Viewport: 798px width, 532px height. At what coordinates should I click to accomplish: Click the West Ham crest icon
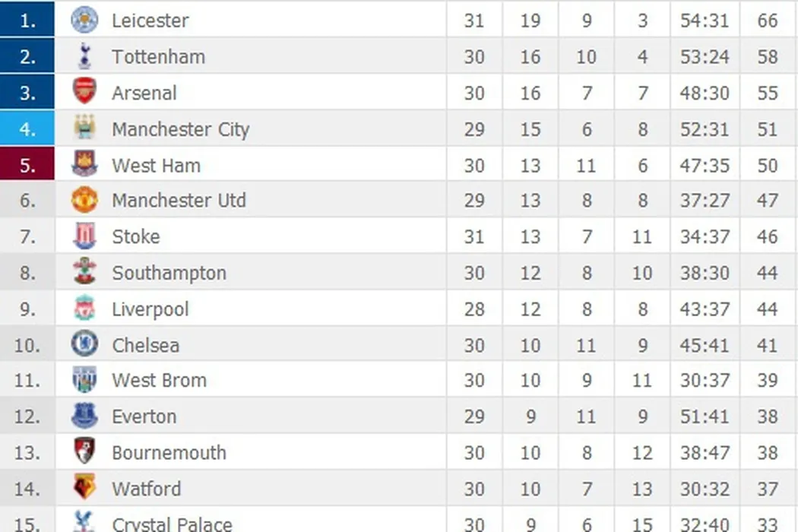pos(84,164)
